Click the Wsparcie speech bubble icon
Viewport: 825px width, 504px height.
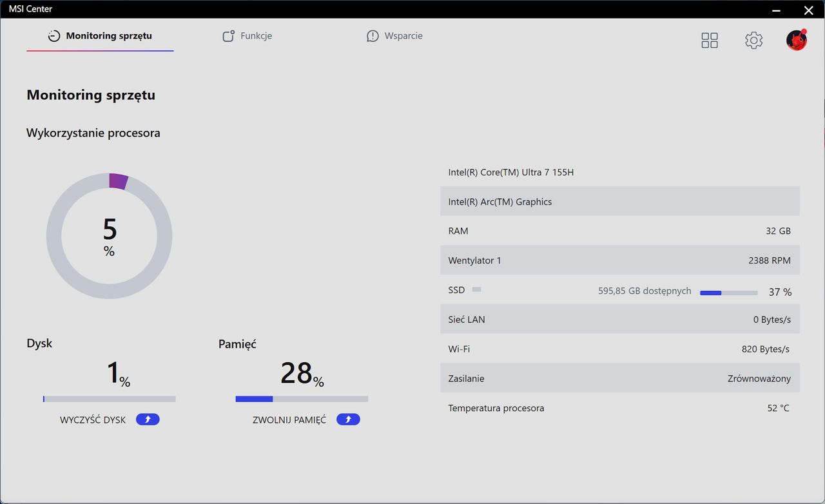coord(373,36)
